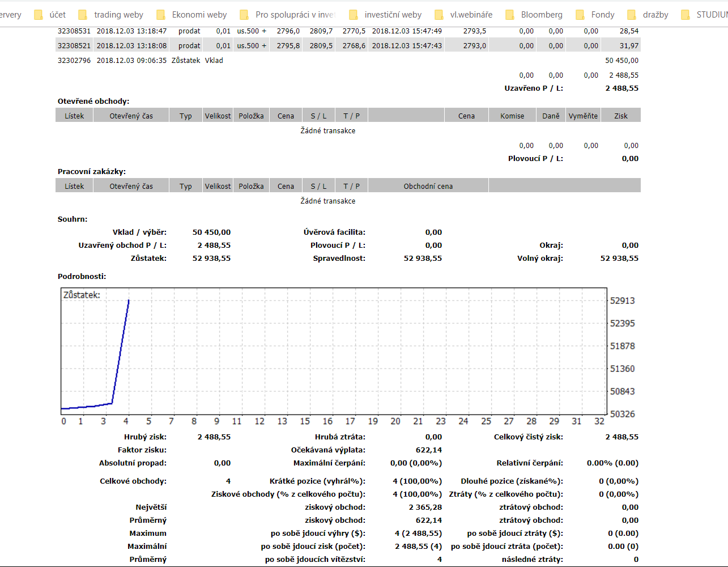The width and height of the screenshot is (728, 567).
Task: Click consecutive wins value 4 (2 488,55)
Action: click(418, 534)
